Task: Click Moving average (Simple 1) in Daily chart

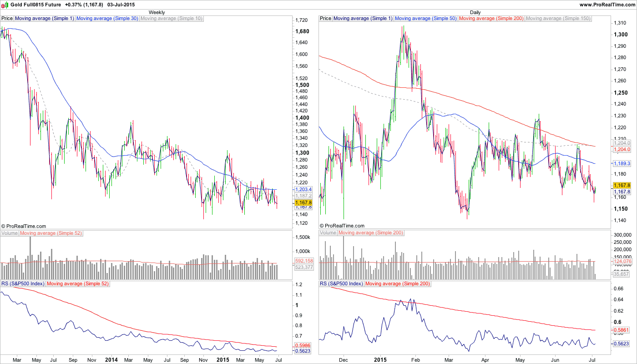Action: (363, 19)
